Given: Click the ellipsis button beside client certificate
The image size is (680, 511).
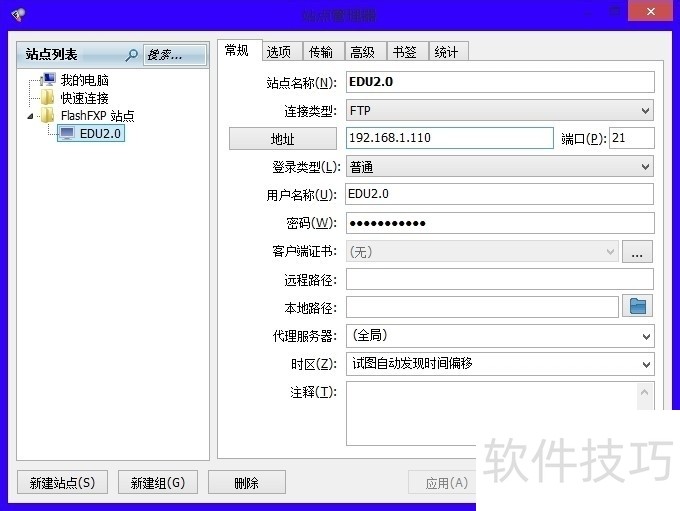Looking at the screenshot, I should pyautogui.click(x=637, y=252).
